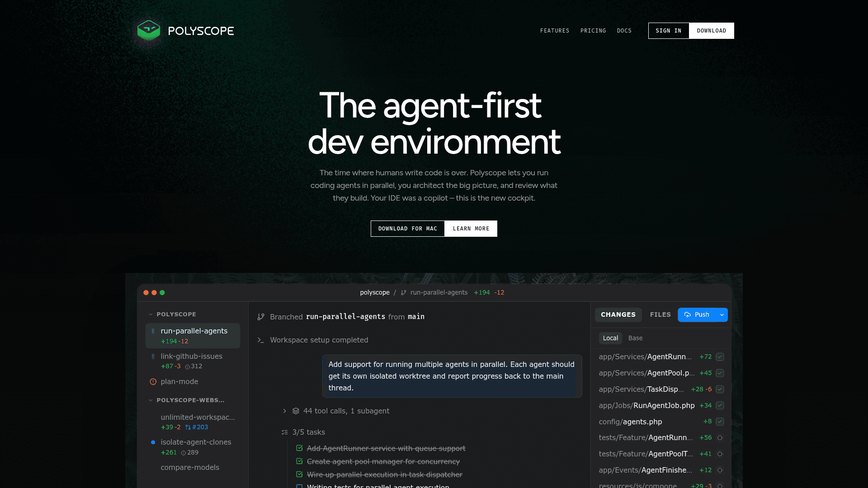868x488 pixels.
Task: Select the unchecked circle for tests/Feature/AgentRunn +56
Action: 720,438
